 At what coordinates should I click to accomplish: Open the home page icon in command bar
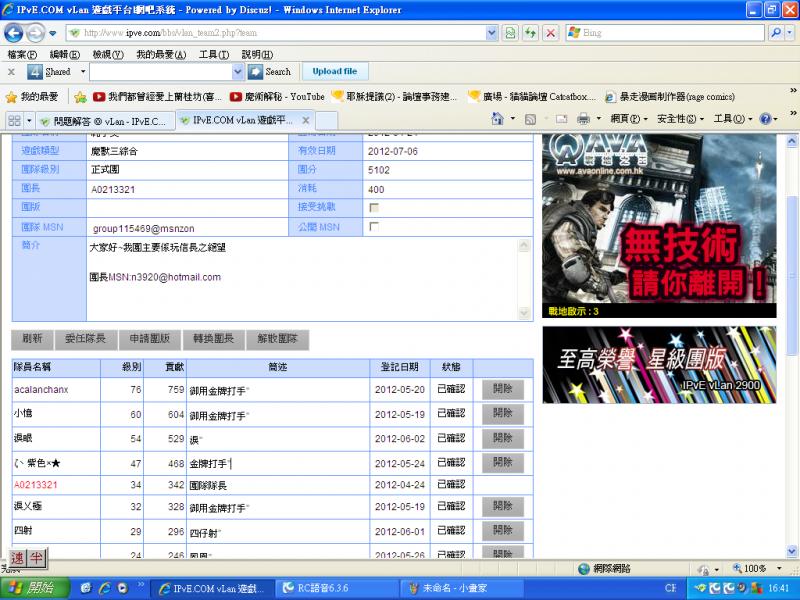(x=498, y=119)
